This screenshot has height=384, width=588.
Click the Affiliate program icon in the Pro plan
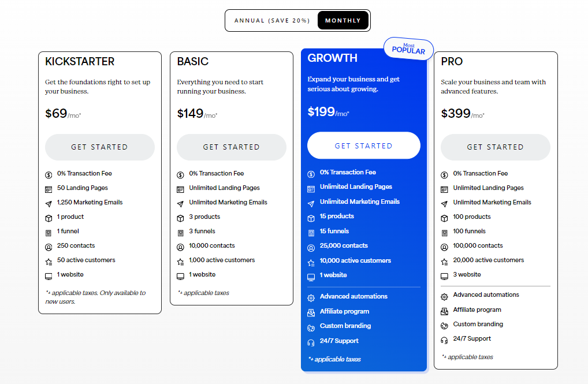444,311
